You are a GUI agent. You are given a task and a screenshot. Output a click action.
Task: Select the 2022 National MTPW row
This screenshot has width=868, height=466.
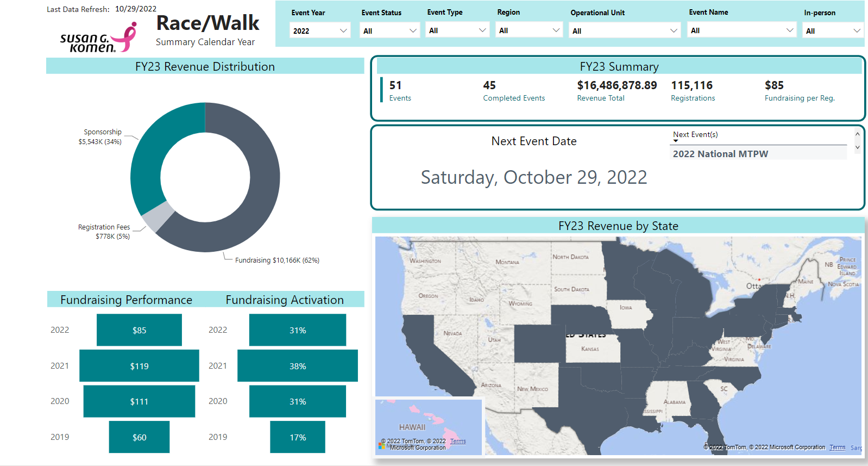pos(720,154)
